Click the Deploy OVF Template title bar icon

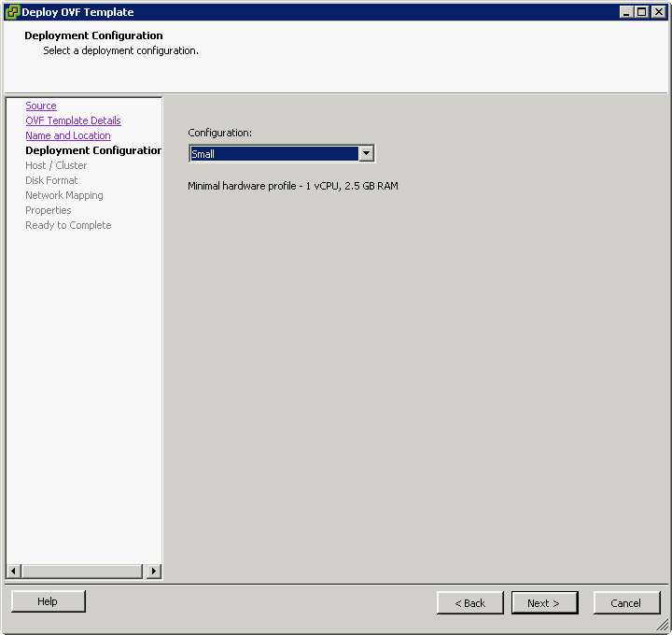click(x=12, y=12)
